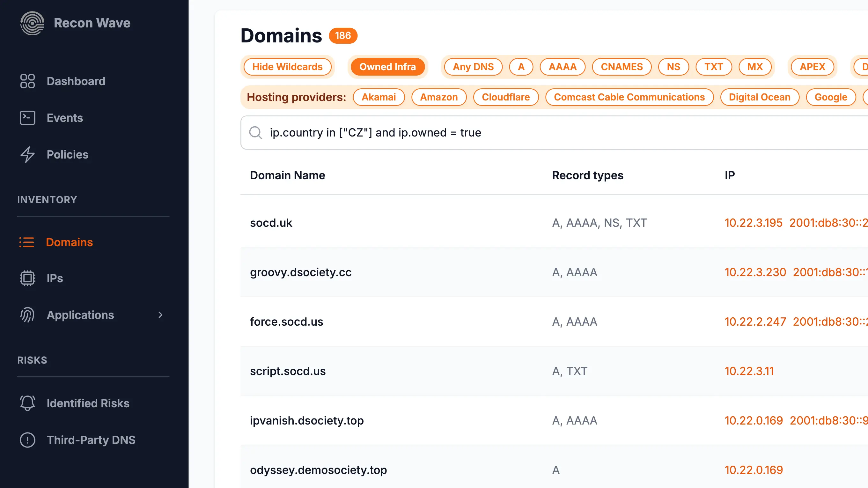868x488 pixels.
Task: Click 10.22.0.169 in ipvanish.dsociety.top row
Action: click(x=754, y=421)
